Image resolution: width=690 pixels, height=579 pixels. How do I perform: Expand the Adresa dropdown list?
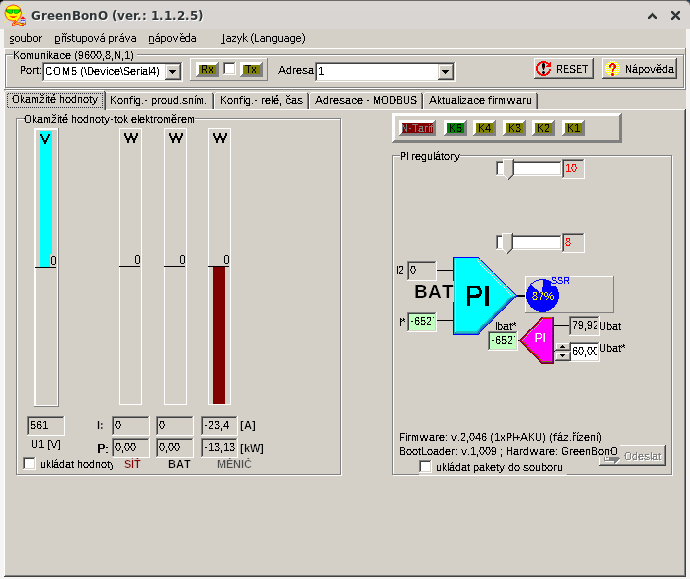tap(446, 72)
